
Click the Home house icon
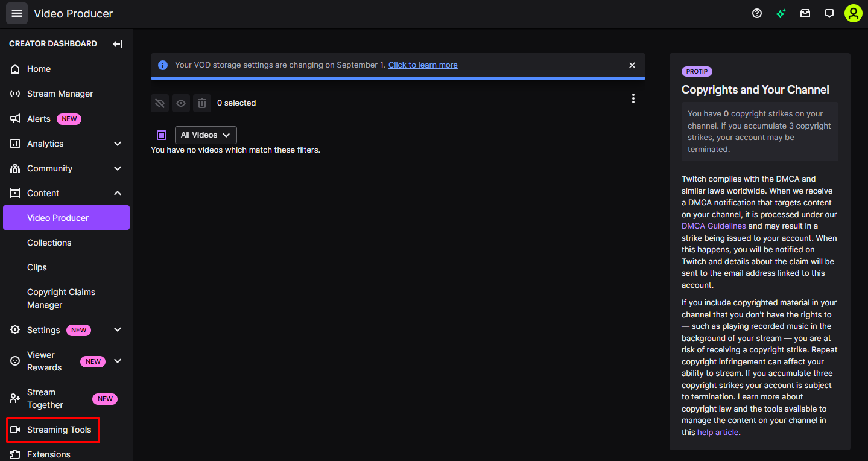point(15,69)
